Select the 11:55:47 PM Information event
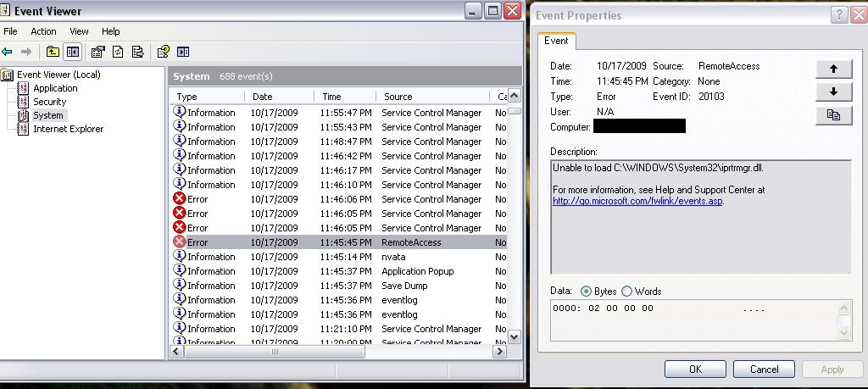 pyautogui.click(x=337, y=113)
